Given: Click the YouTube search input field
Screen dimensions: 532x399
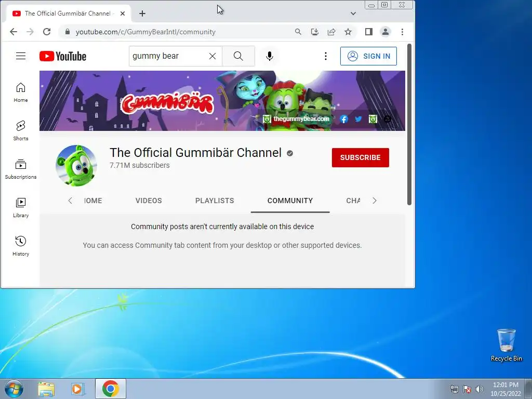Looking at the screenshot, I should tap(169, 56).
